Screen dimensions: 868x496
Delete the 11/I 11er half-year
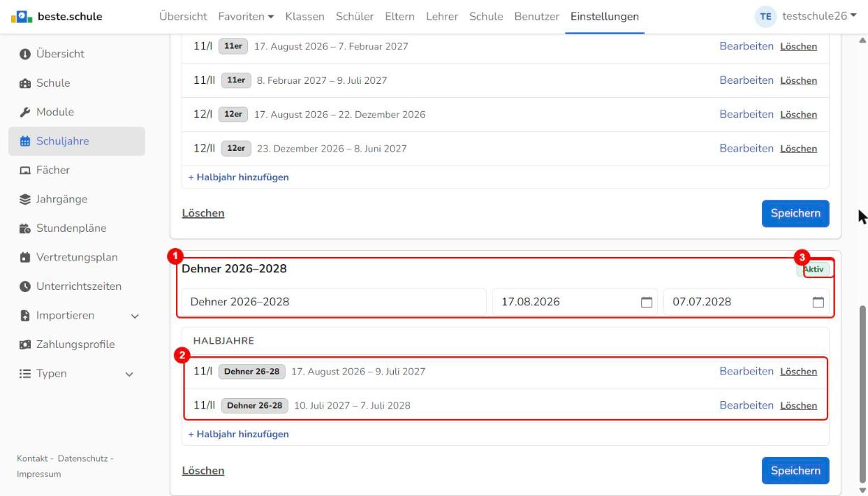coord(798,47)
